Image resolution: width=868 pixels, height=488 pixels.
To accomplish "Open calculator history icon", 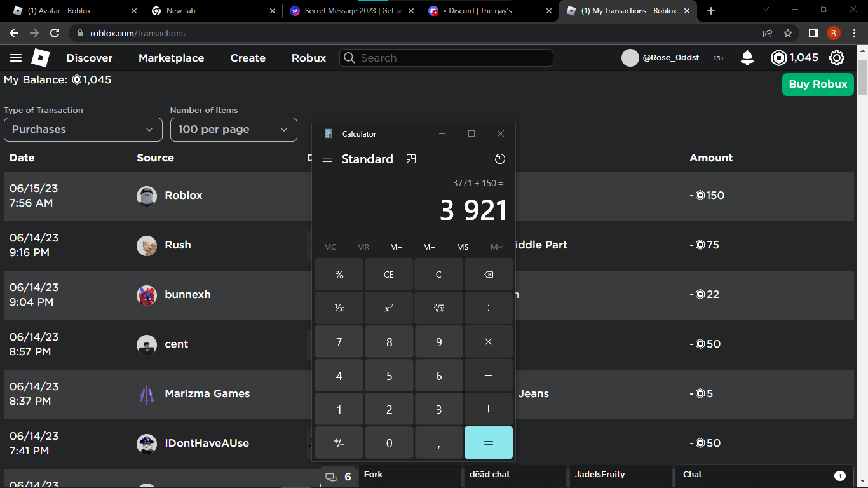I will click(x=500, y=159).
